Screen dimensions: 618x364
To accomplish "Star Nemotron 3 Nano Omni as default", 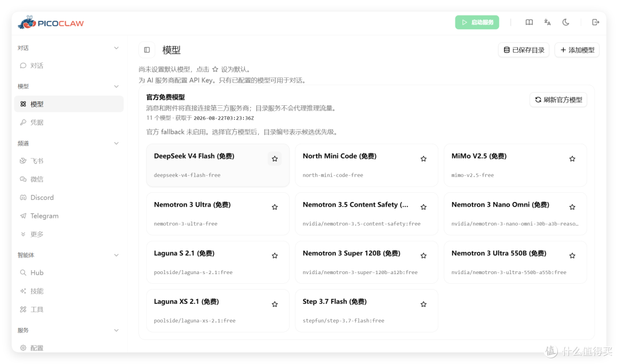I will (x=572, y=207).
